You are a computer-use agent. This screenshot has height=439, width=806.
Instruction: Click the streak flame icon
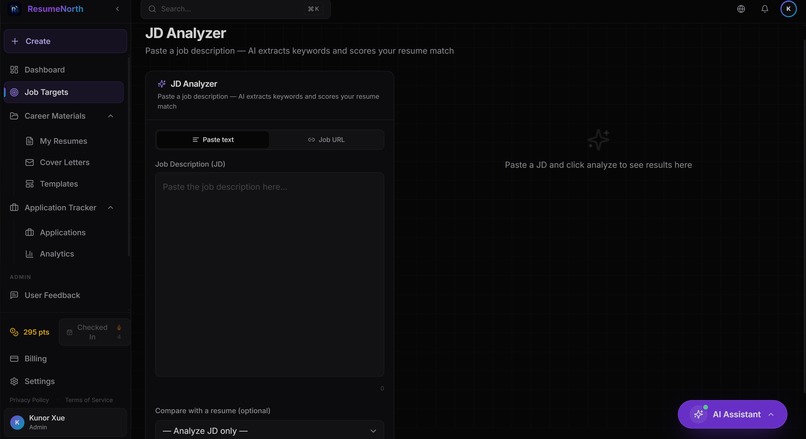tap(119, 327)
